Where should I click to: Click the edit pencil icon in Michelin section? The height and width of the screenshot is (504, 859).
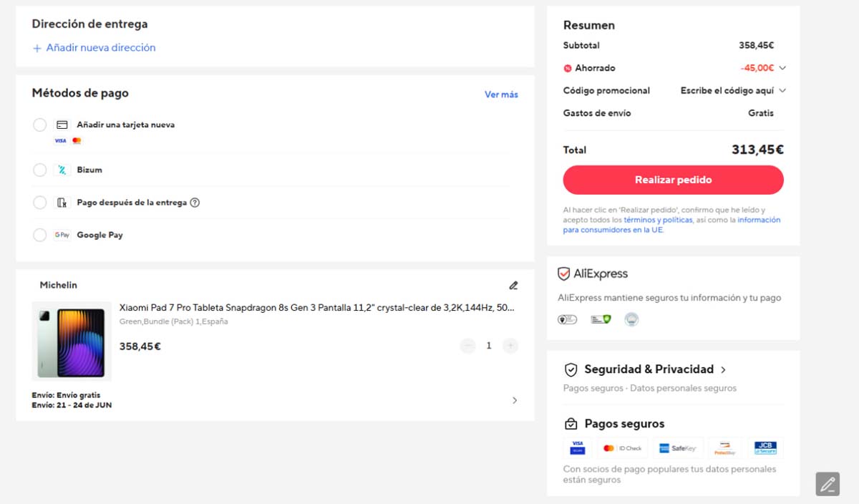coord(513,285)
